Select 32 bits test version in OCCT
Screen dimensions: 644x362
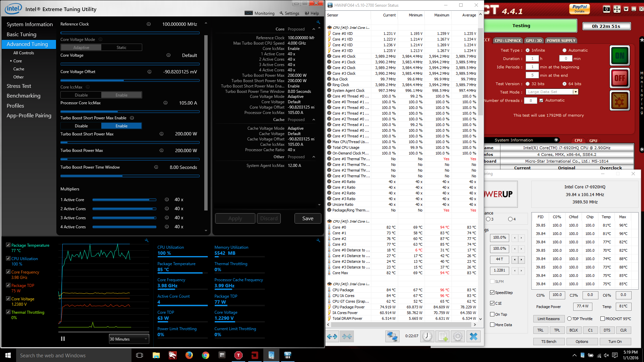pyautogui.click(x=528, y=84)
